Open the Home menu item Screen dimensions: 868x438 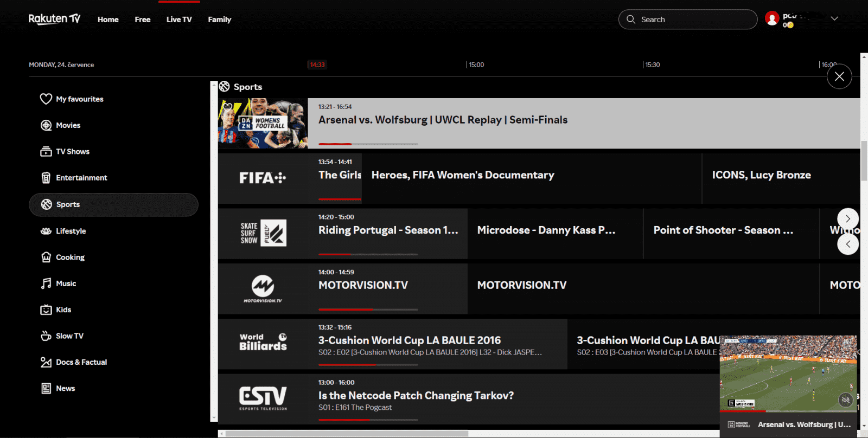108,20
